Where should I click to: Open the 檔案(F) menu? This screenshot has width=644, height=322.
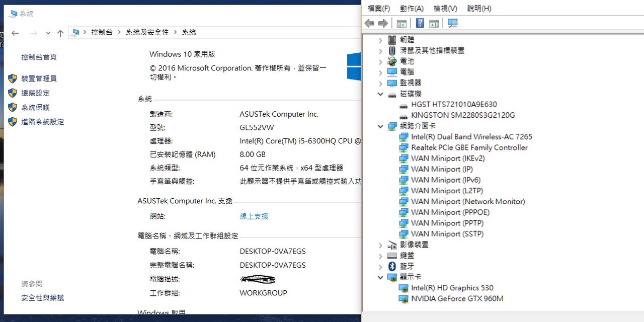pos(379,9)
